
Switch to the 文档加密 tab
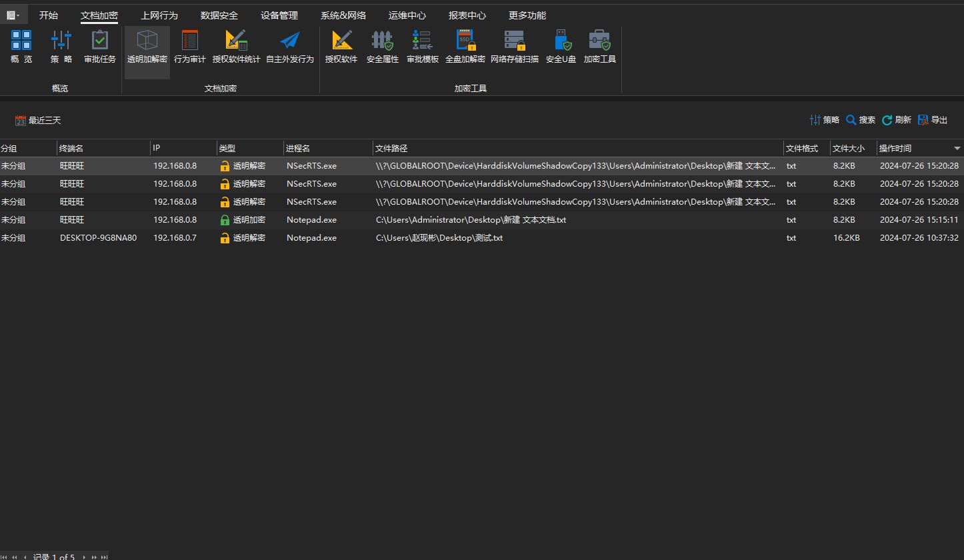pyautogui.click(x=99, y=15)
